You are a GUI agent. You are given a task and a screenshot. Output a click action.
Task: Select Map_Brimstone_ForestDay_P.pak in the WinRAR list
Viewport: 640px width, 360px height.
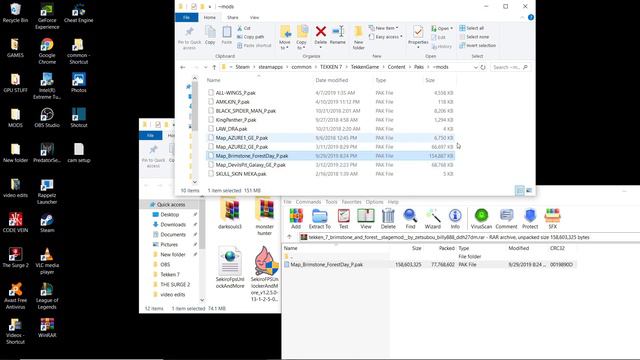[327, 264]
